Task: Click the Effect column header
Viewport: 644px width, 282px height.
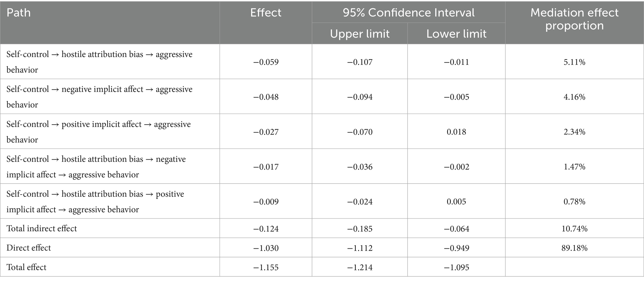Action: 266,13
